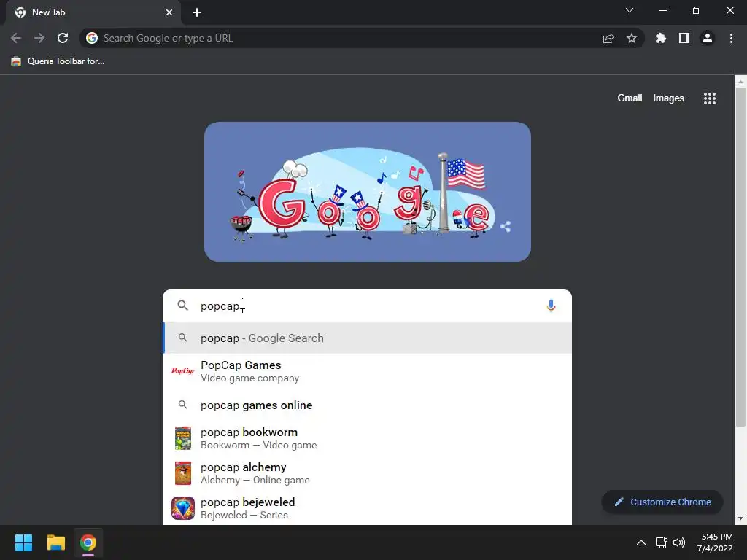Image resolution: width=747 pixels, height=560 pixels.
Task: Open the Extensions puzzle icon
Action: point(660,38)
